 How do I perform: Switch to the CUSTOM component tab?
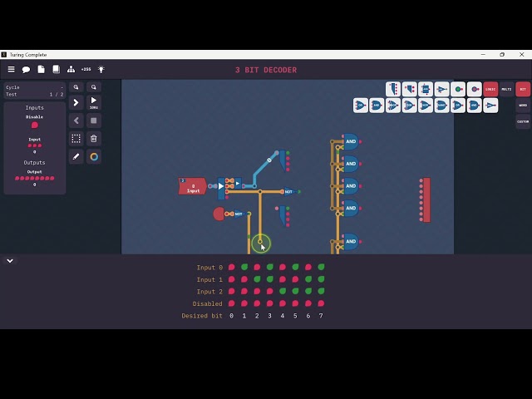click(x=523, y=121)
